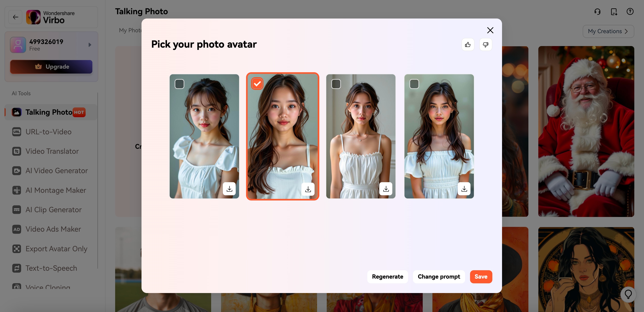Open customer support headset icon

[597, 12]
